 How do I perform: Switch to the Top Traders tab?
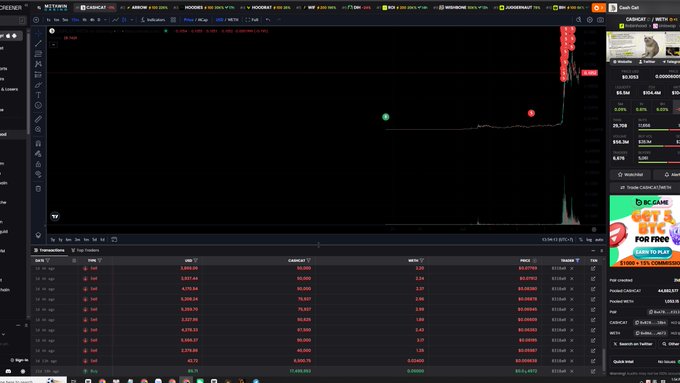click(85, 250)
